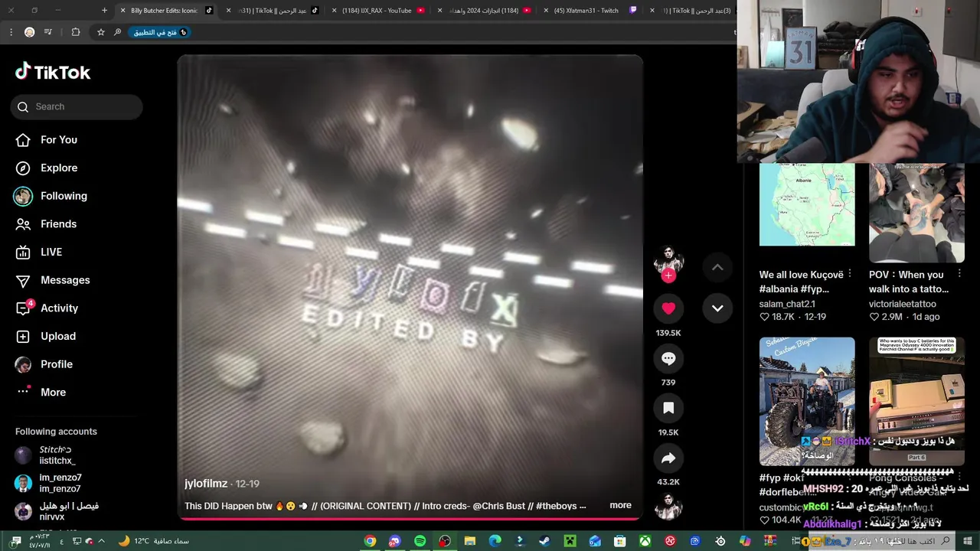Open the creator avatar above the like button

[x=668, y=260]
